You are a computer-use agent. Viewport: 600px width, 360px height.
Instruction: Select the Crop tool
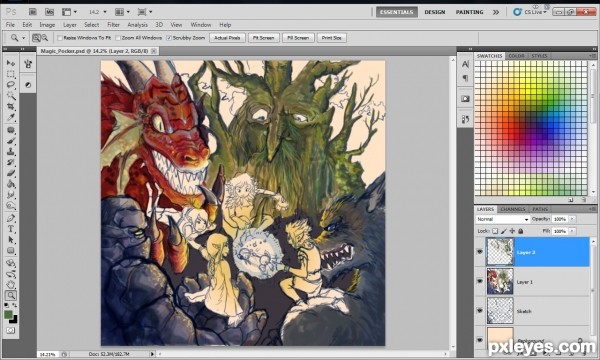[x=11, y=106]
